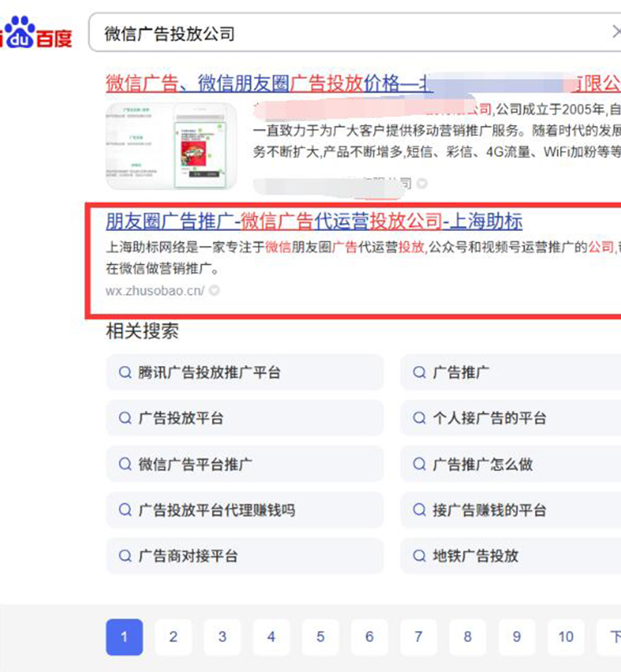
Task: Go to results page 5
Action: tap(320, 637)
